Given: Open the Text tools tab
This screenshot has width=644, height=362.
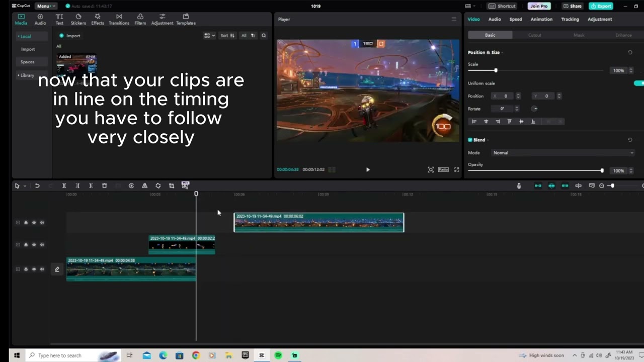Looking at the screenshot, I should 59,19.
